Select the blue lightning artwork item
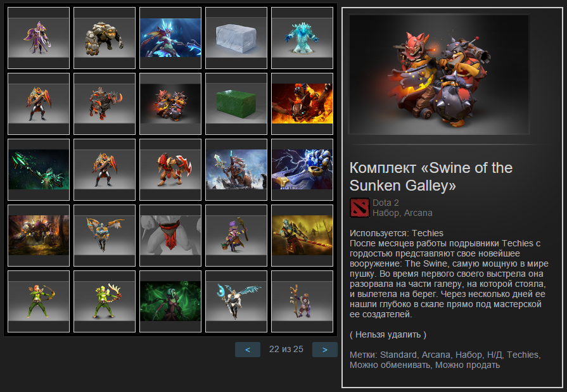567x392 pixels. 302,170
